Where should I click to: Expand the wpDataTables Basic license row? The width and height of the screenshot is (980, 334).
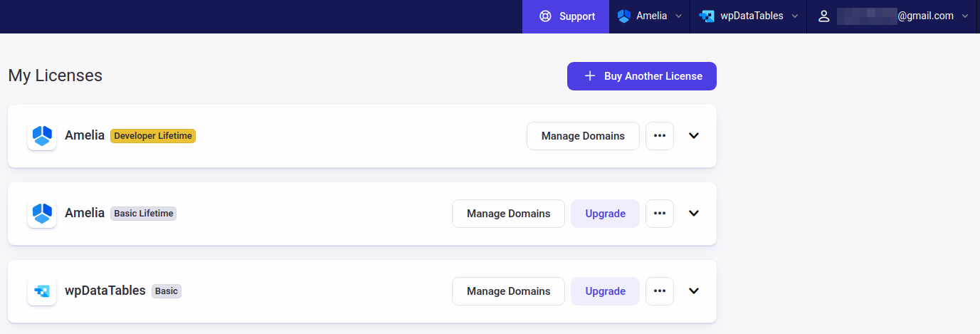point(694,291)
